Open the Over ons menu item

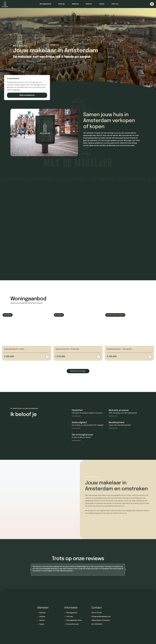[x=115, y=4]
